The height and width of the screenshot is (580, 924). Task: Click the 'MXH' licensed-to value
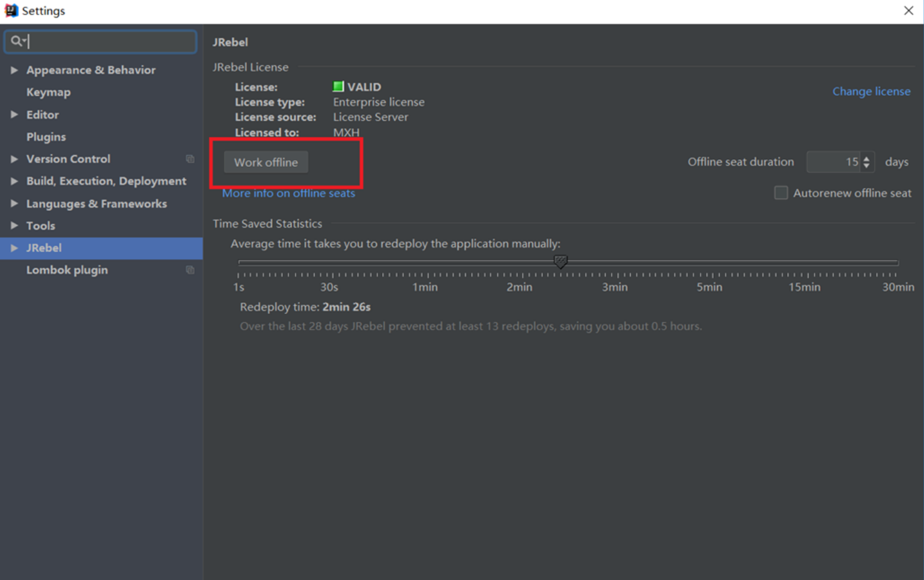click(x=347, y=133)
